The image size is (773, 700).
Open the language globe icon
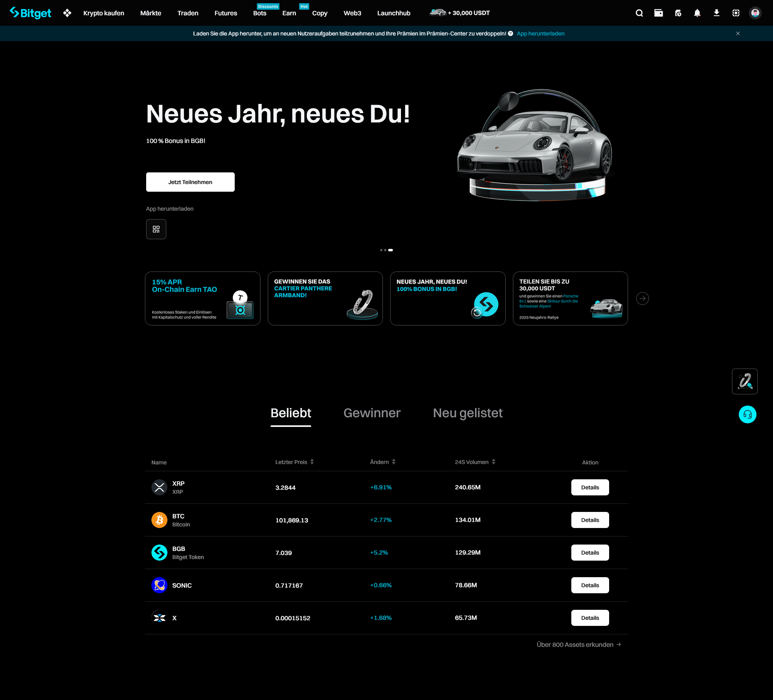pyautogui.click(x=736, y=13)
